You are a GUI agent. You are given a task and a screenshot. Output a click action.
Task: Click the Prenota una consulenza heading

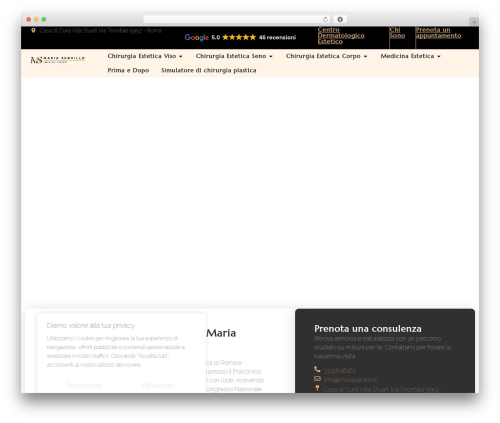368,329
